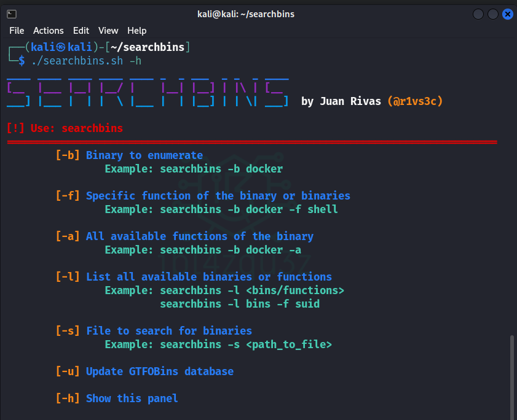Screen dimensions: 517x420
Task: Maximize the terminal window
Action: [x=493, y=14]
